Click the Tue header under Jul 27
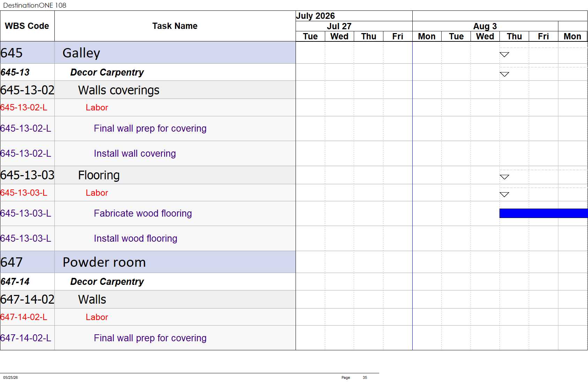The image size is (588, 382). 310,37
